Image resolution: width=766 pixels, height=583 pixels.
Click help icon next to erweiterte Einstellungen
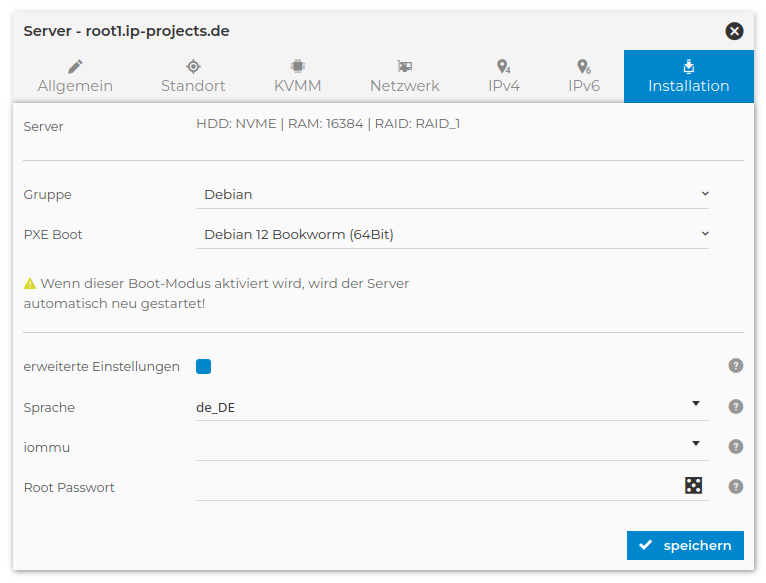click(x=736, y=366)
